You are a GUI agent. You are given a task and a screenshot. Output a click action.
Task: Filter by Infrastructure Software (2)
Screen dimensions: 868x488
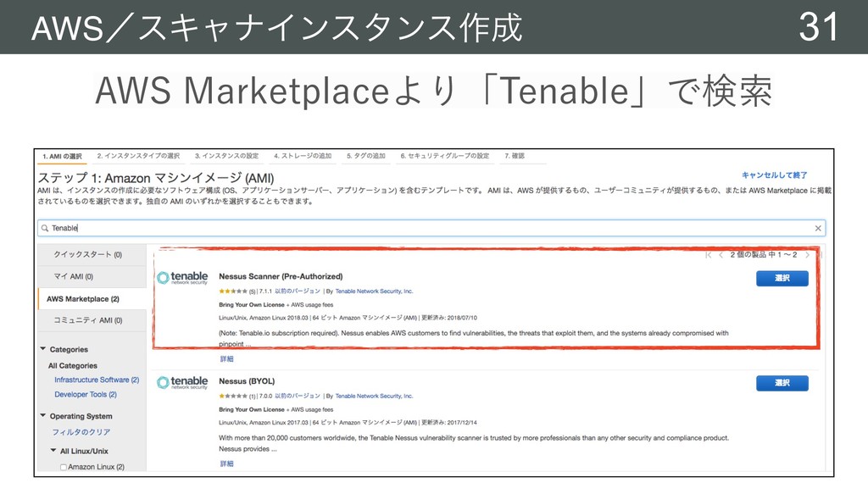point(97,380)
